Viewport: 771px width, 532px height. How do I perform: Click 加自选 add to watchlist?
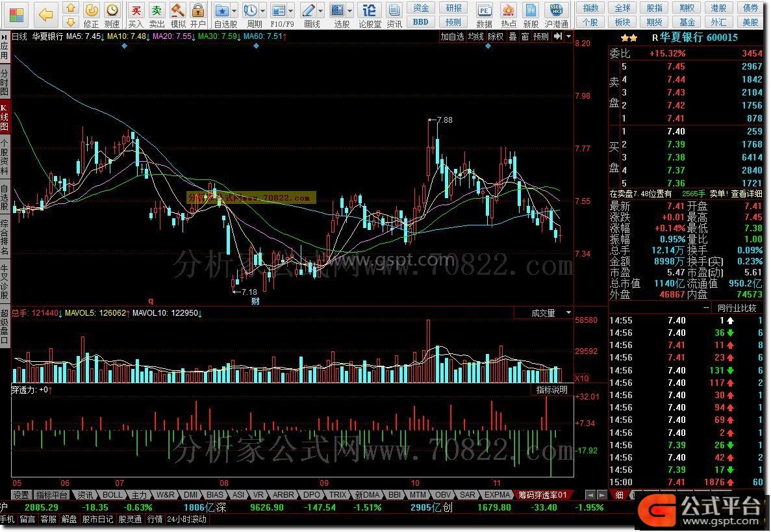click(x=452, y=36)
